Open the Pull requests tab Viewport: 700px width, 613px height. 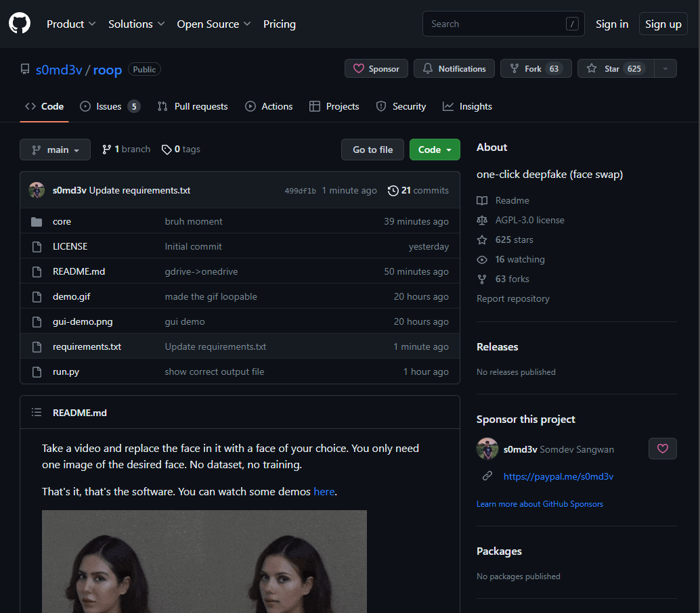click(x=192, y=106)
